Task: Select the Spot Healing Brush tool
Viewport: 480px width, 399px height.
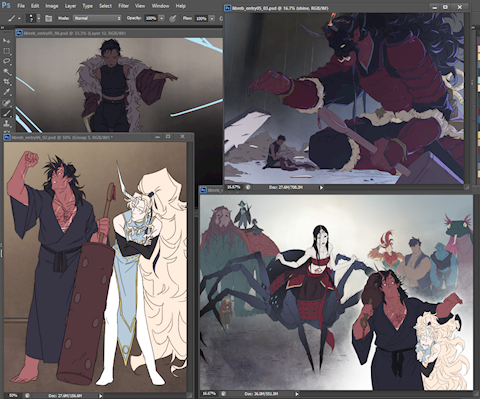Action: coord(6,103)
